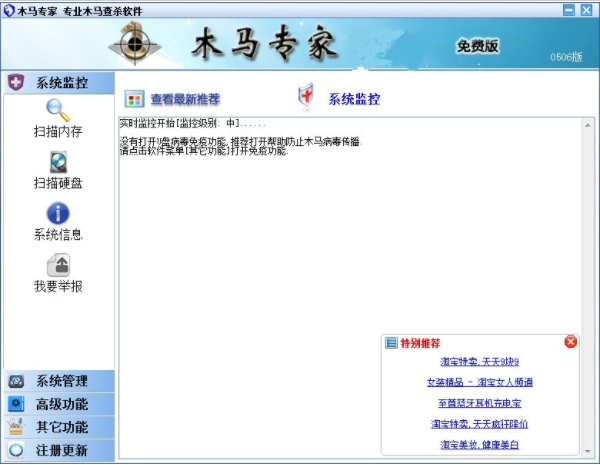Click the 请点击软件菜单 log line
The width and height of the screenshot is (600, 465).
pyautogui.click(x=204, y=151)
